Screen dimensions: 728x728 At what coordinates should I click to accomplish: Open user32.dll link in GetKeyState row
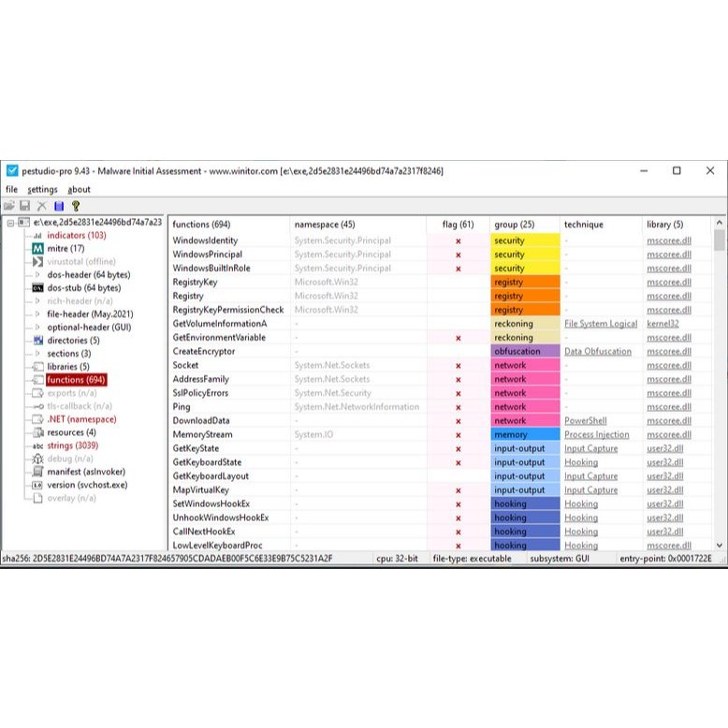pos(665,448)
